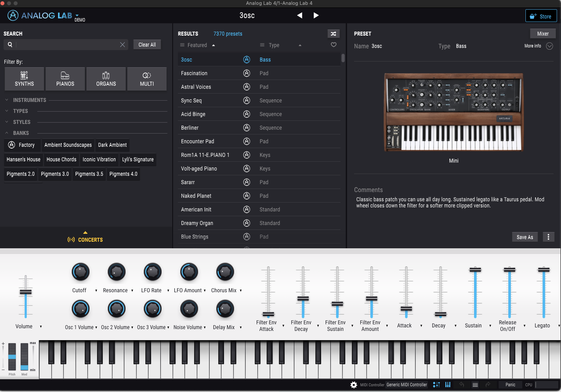This screenshot has width=561, height=392.
Task: Adjust the Attack fader
Action: (406, 309)
